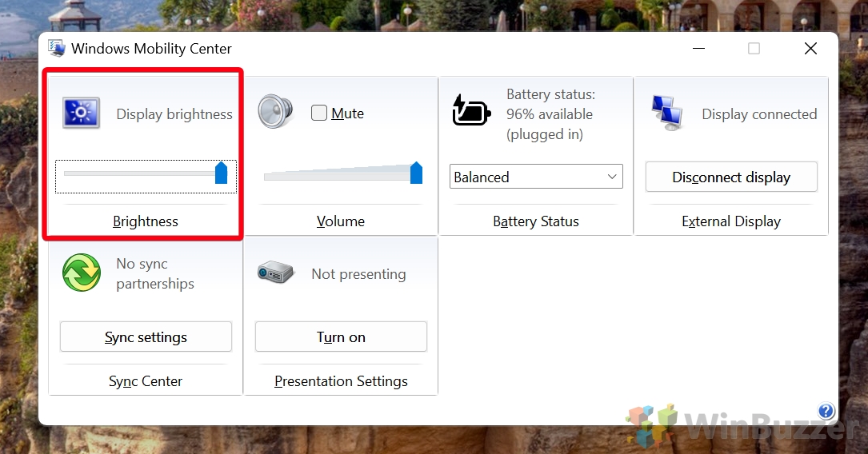Click the Brightness tile label
Image resolution: width=868 pixels, height=454 pixels.
[x=146, y=221]
